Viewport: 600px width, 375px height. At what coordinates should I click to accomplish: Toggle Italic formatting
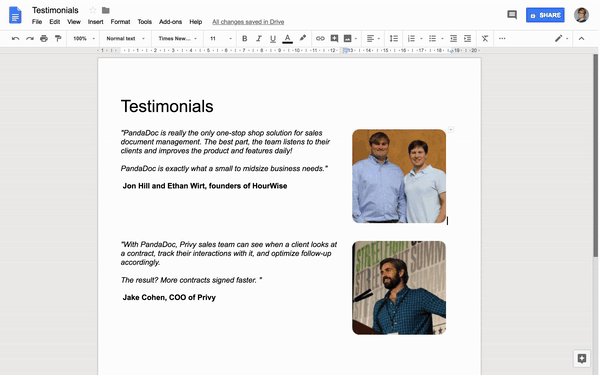coord(259,39)
